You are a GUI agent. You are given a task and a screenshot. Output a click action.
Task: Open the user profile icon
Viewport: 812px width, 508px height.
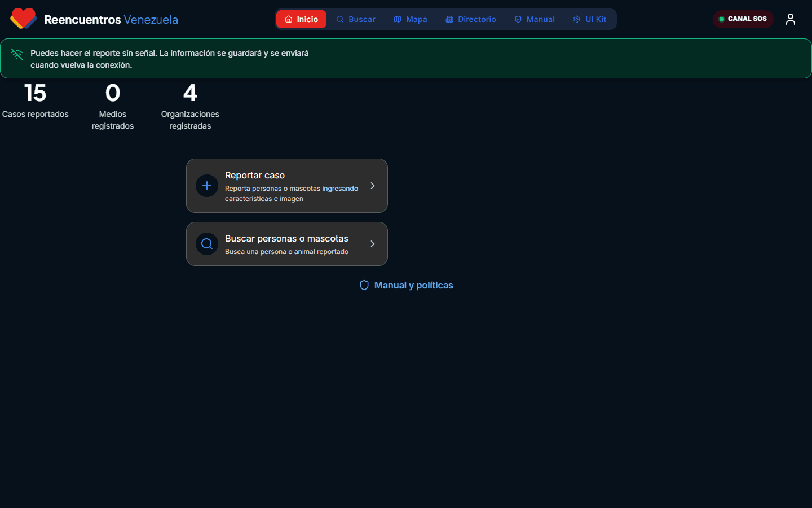[791, 19]
